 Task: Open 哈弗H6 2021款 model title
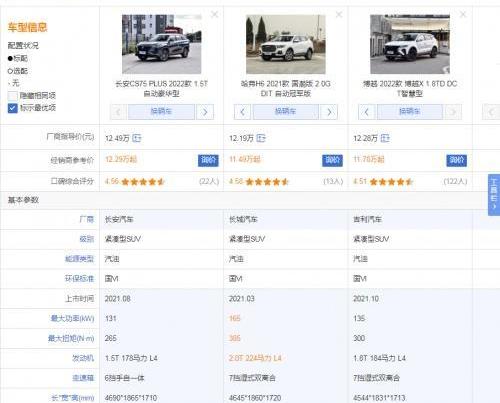click(286, 89)
